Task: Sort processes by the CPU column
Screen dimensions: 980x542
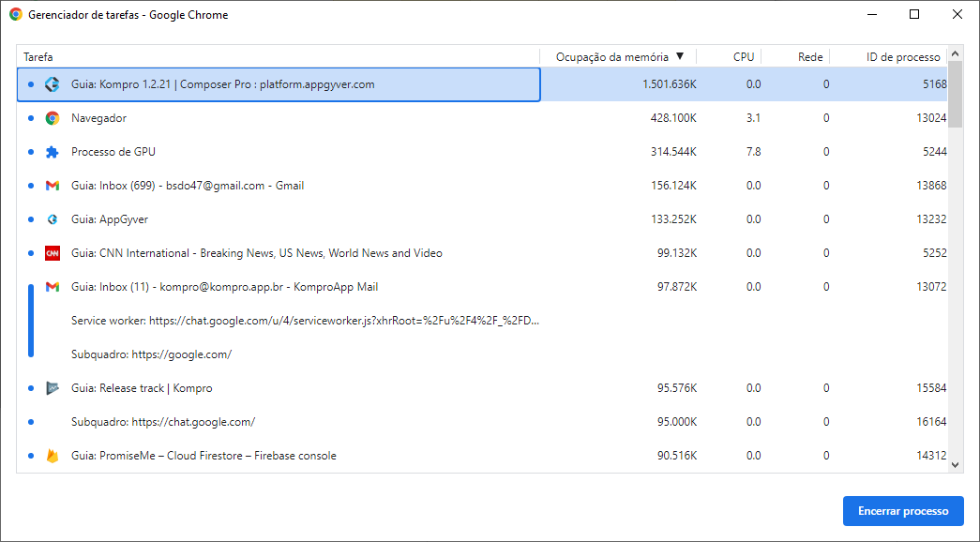Action: [729, 57]
